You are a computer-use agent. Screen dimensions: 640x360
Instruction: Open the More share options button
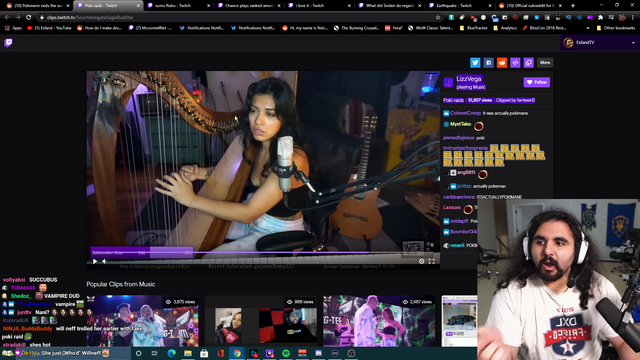[x=545, y=62]
